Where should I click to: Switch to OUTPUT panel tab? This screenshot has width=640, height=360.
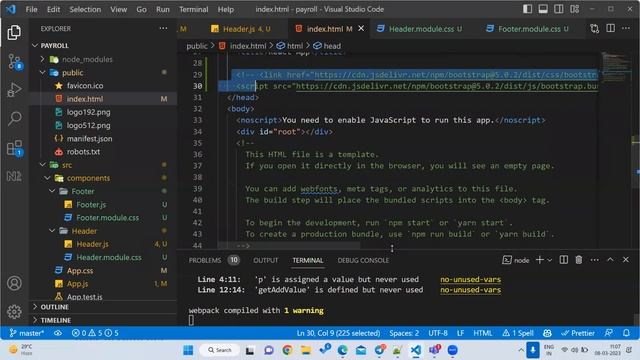click(x=266, y=260)
